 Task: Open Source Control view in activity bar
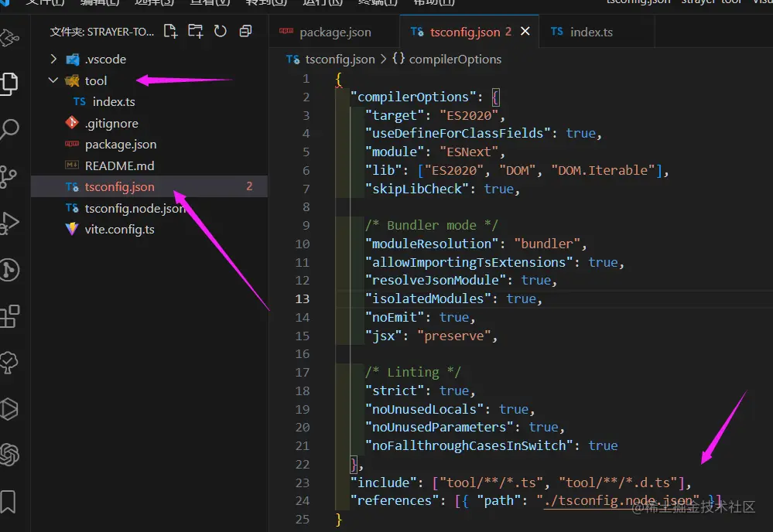[9, 176]
